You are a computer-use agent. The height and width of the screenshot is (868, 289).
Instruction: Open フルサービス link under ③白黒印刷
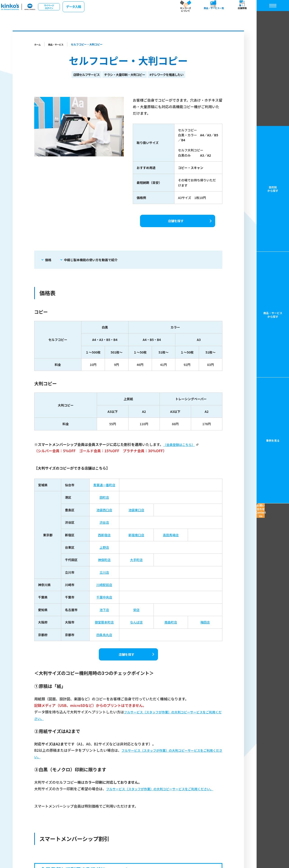tap(160, 789)
